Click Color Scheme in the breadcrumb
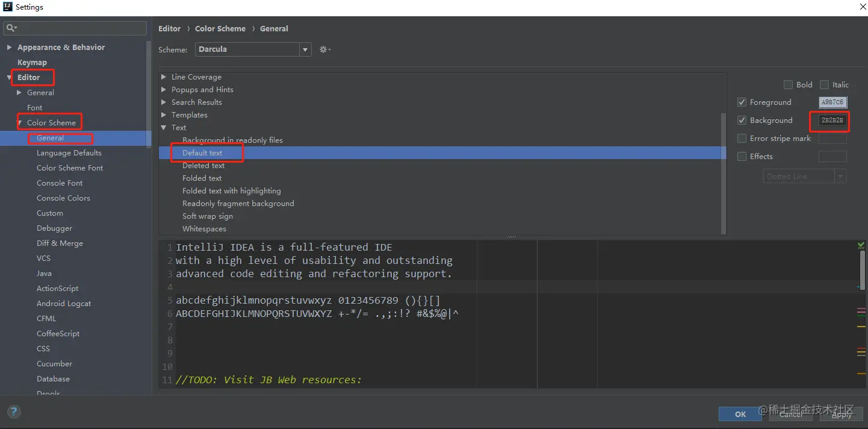 point(220,28)
